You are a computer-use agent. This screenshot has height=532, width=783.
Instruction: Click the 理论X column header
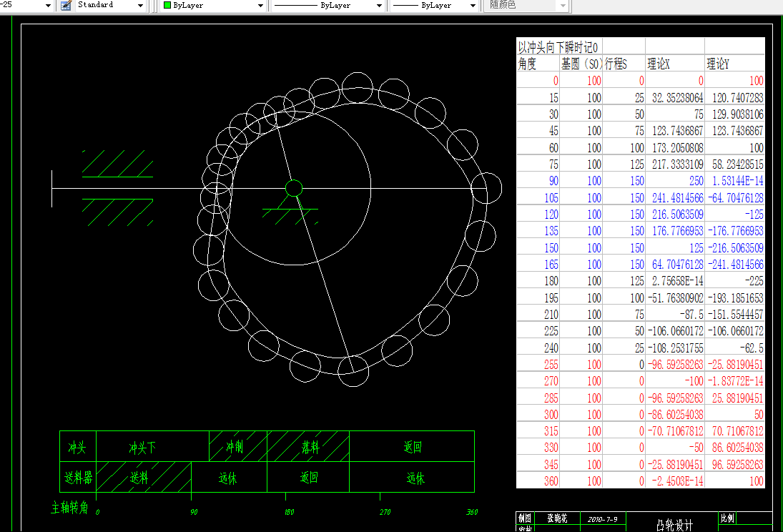pos(658,64)
